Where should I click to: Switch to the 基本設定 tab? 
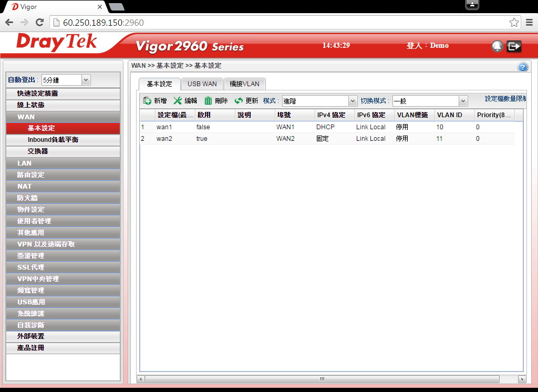[x=160, y=84]
